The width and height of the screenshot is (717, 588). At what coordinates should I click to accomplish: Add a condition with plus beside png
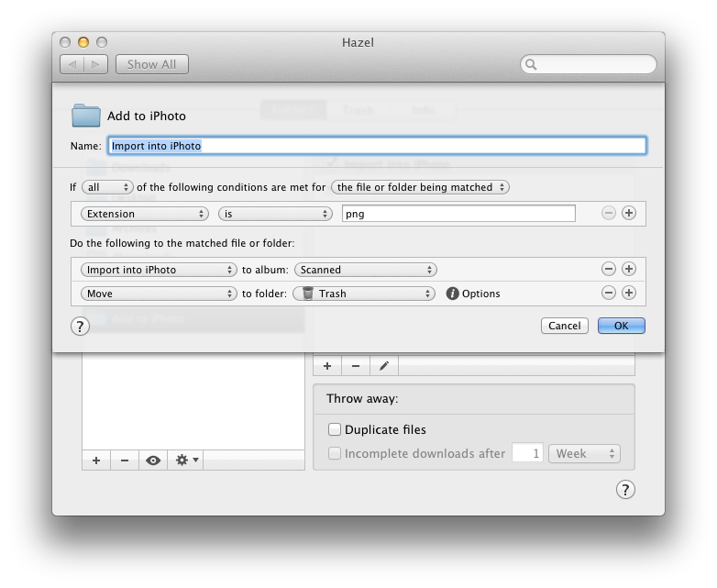tap(629, 213)
